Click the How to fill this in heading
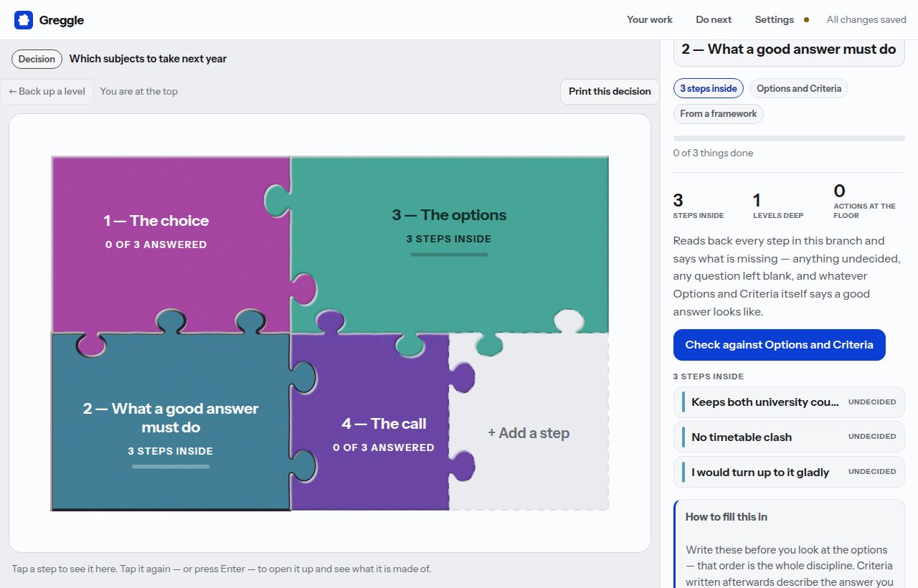 click(727, 516)
